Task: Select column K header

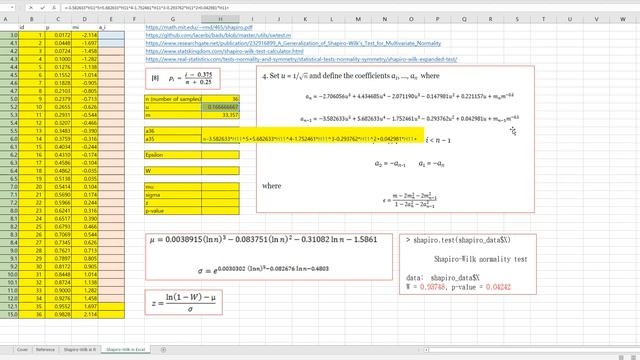Action: 305,19
